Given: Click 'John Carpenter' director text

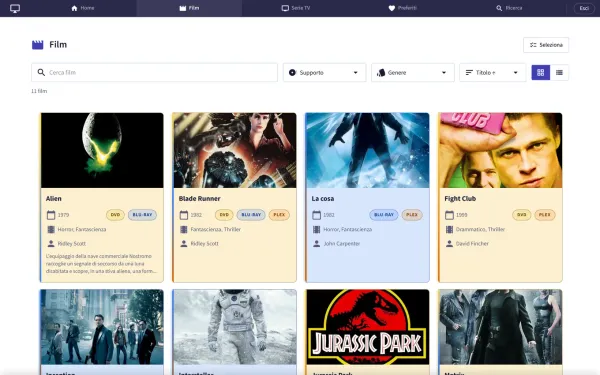Looking at the screenshot, I should point(341,243).
